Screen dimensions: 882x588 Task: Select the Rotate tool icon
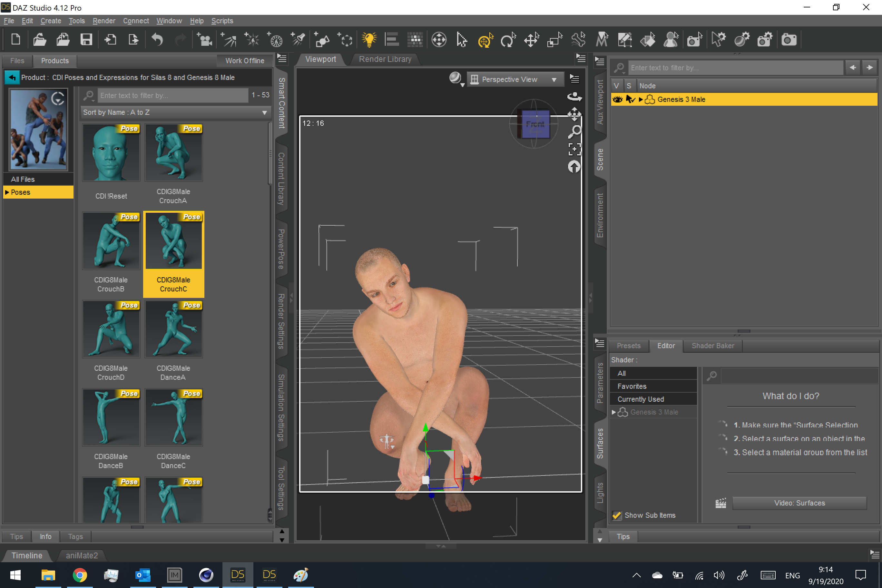pos(508,40)
